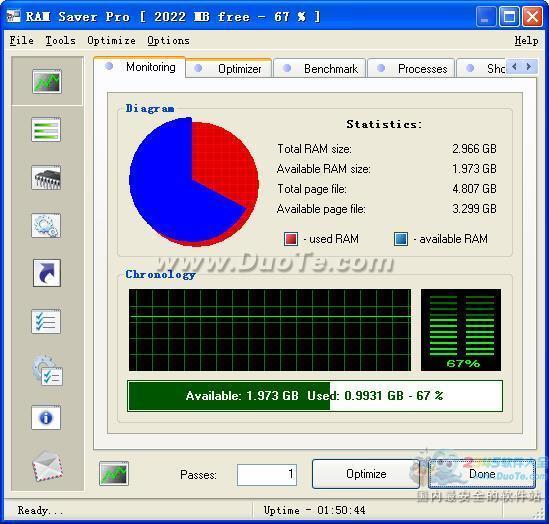The width and height of the screenshot is (549, 524).
Task: Click the Uptime - 01:50:44 status text
Action: click(x=314, y=510)
